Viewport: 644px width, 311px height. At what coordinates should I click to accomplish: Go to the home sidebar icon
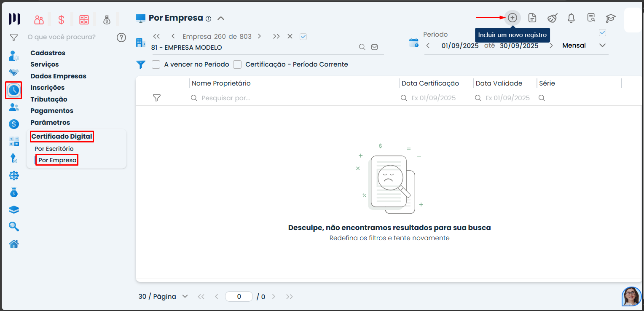click(14, 244)
